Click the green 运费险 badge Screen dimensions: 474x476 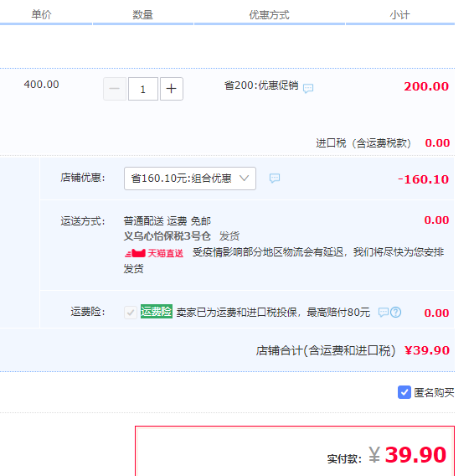pyautogui.click(x=157, y=312)
